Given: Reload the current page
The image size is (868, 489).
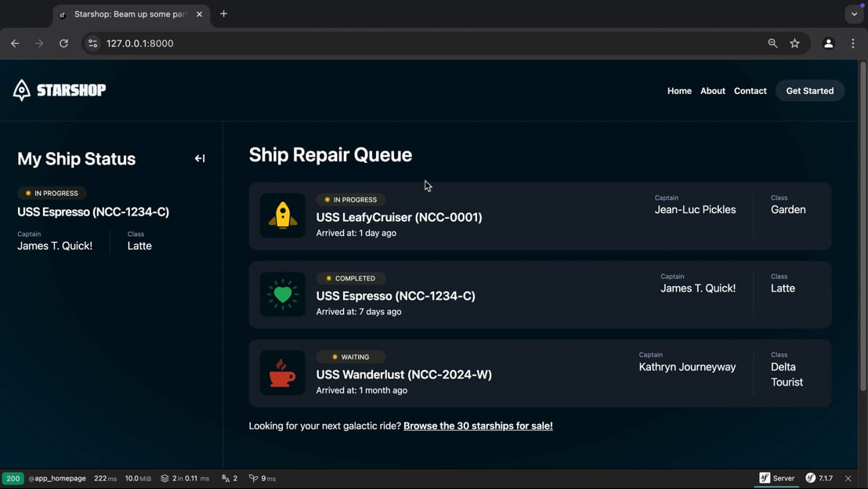Looking at the screenshot, I should tap(63, 43).
